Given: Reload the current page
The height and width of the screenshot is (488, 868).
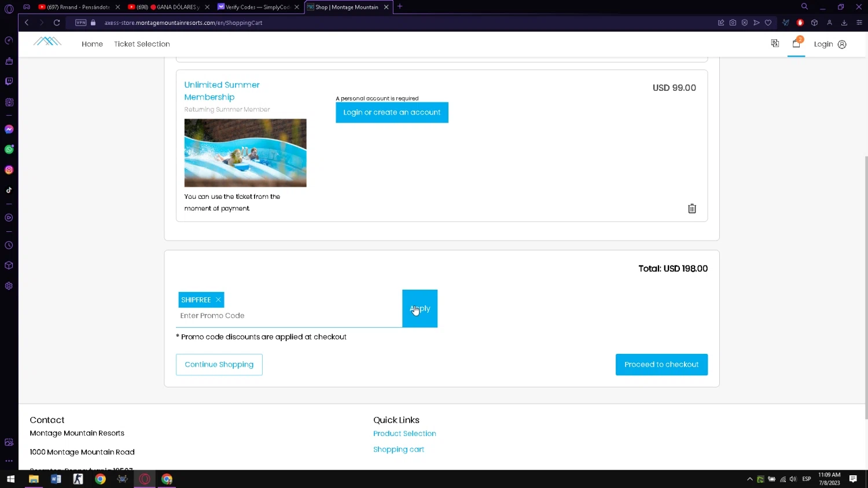Looking at the screenshot, I should [x=57, y=23].
